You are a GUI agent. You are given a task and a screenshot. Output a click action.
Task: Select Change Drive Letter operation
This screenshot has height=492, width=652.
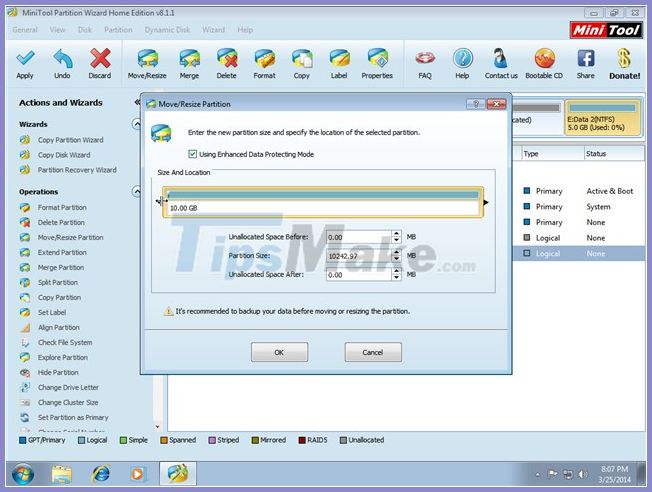[x=68, y=387]
